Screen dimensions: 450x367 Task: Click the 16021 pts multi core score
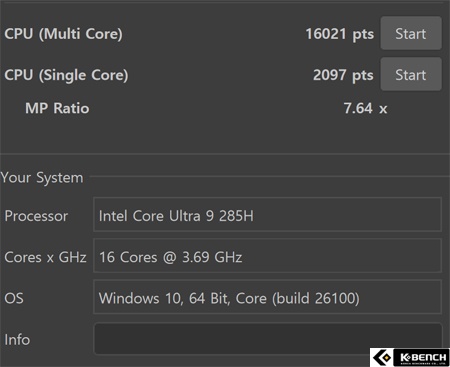[340, 34]
